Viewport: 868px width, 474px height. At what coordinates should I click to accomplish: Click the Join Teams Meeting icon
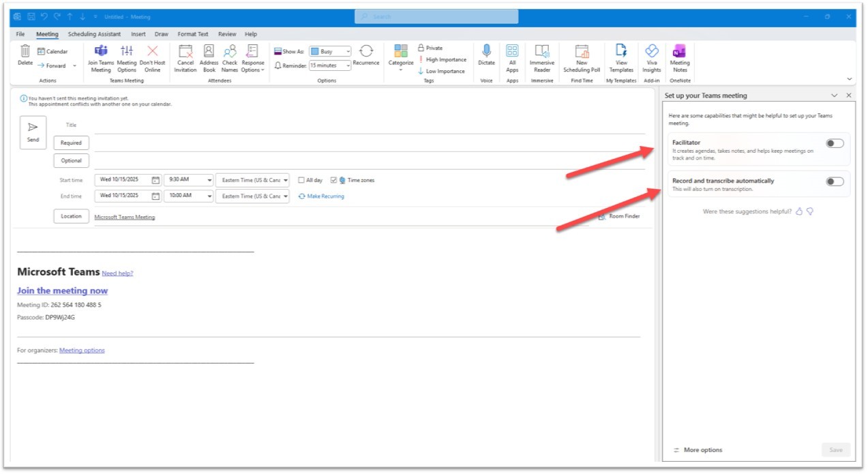point(101,52)
